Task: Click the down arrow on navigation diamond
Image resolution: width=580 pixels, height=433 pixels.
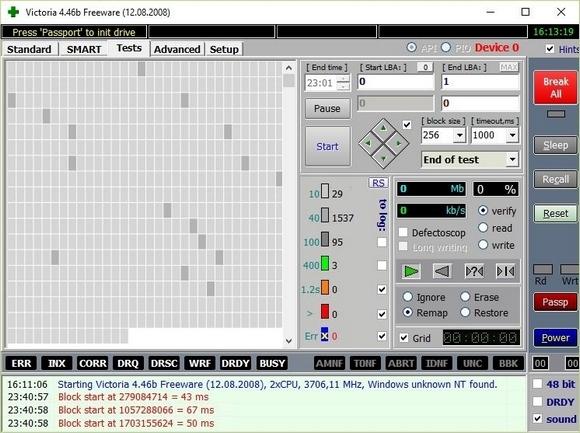Action: [384, 158]
